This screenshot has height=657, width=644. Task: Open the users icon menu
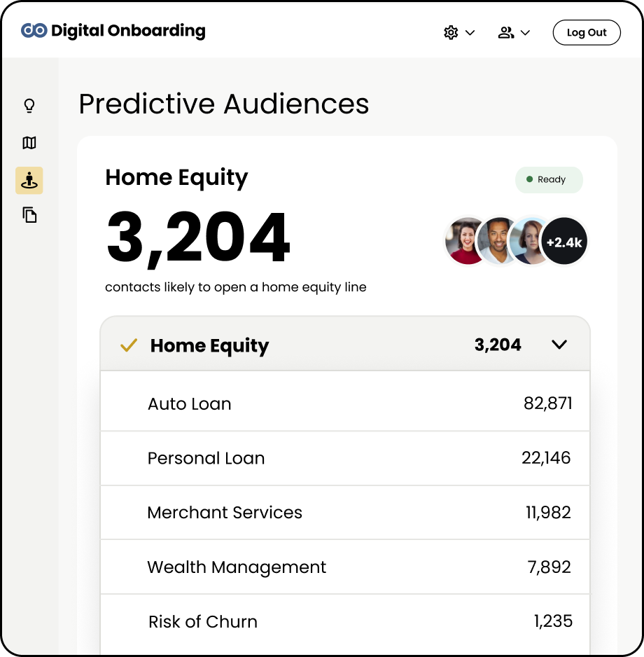506,33
